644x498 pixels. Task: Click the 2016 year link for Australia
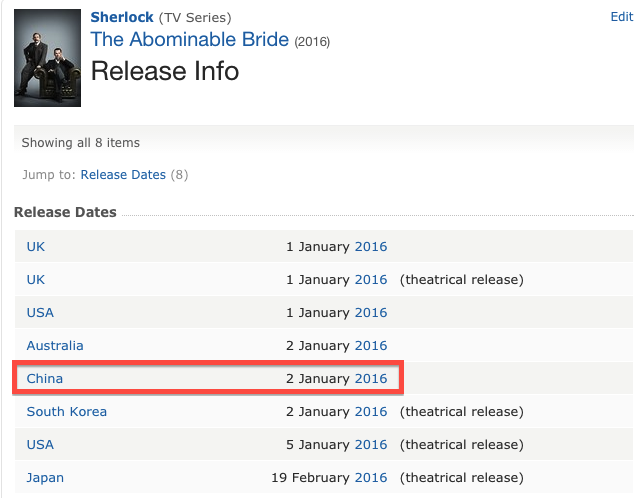pyautogui.click(x=371, y=346)
